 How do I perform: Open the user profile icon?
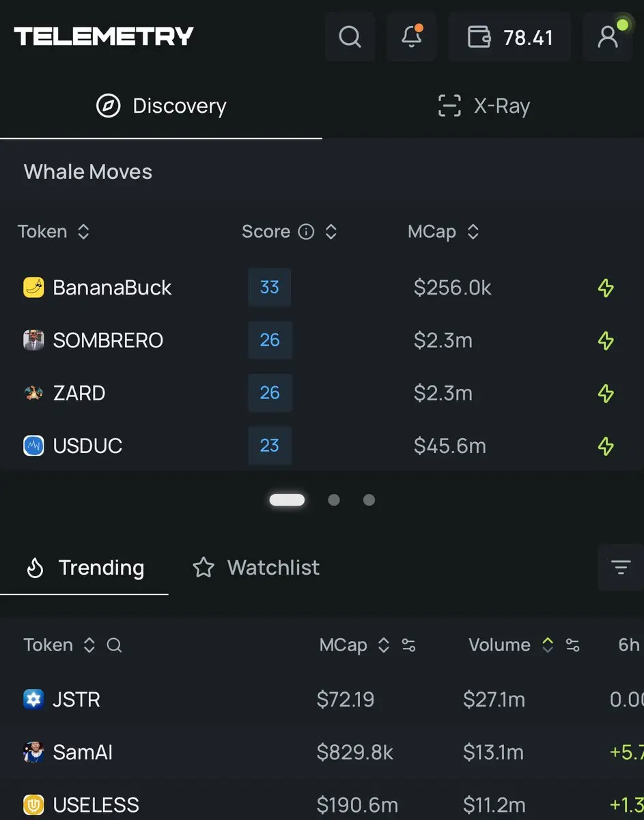pos(607,37)
